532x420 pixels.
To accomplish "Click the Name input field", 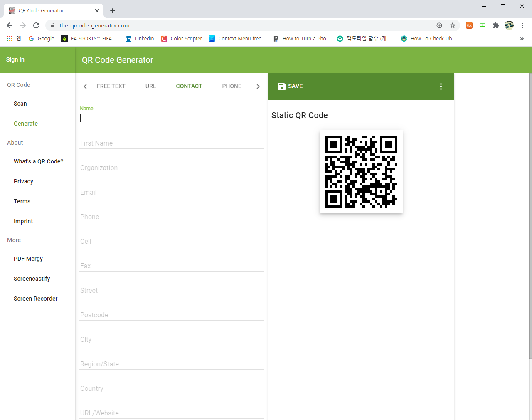I will 172,119.
